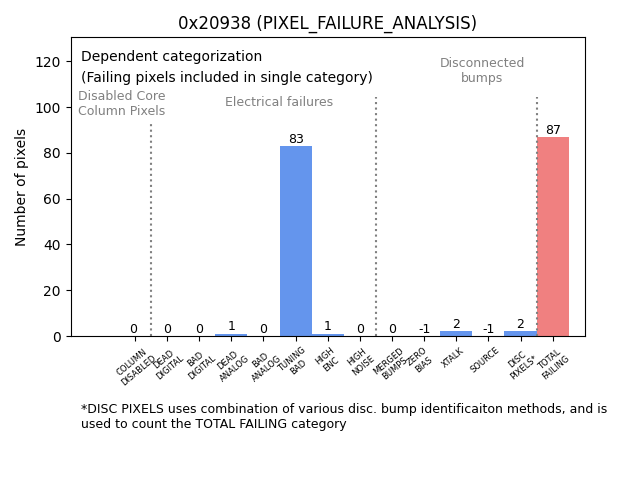Click the DISC PIXELS footnote text

pyautogui.click(x=343, y=416)
